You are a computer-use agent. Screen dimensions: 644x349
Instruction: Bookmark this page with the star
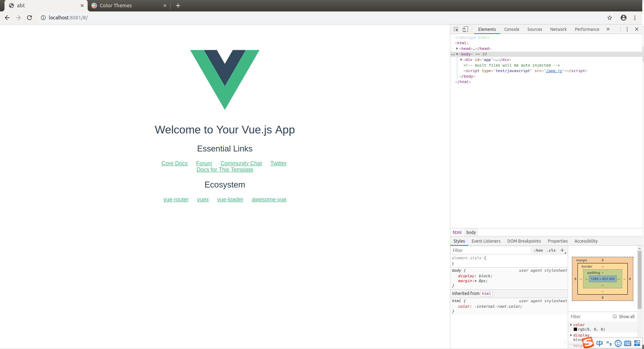[610, 18]
